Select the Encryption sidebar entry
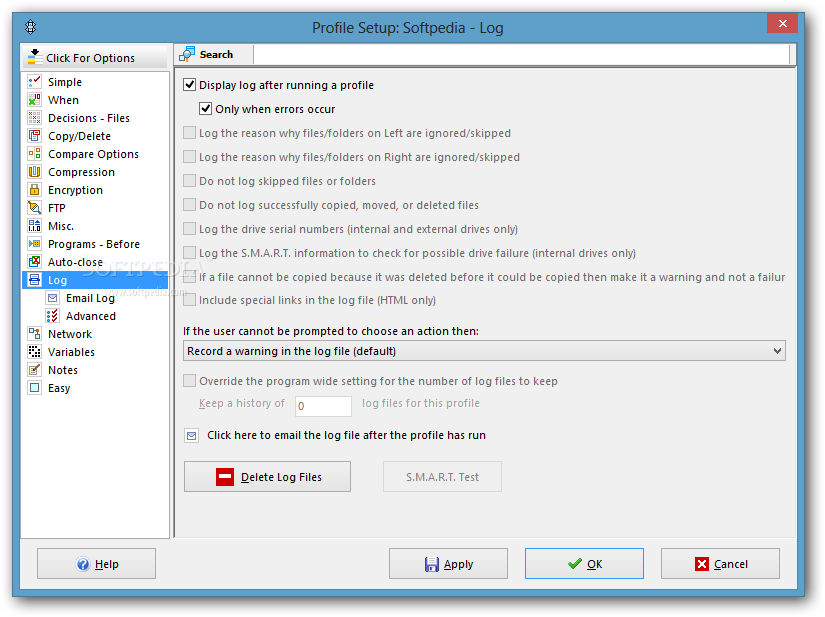Screen dimensions: 825x617 (x=75, y=190)
